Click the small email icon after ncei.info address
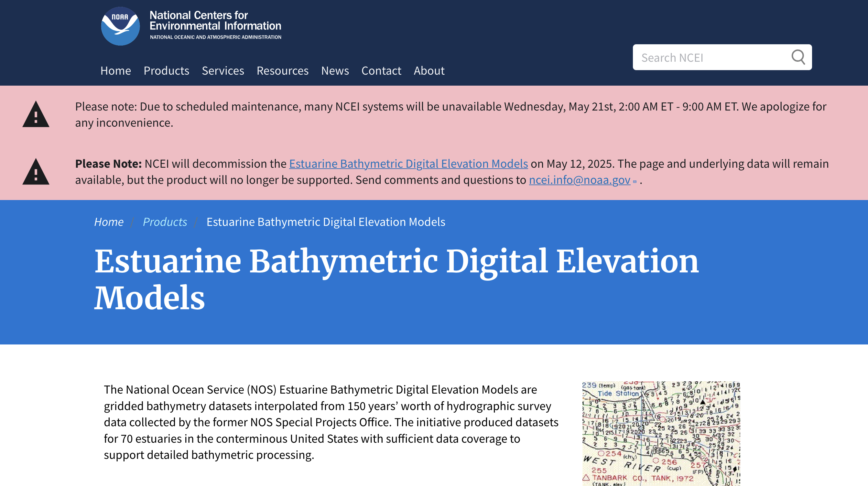This screenshot has height=486, width=868. [635, 182]
